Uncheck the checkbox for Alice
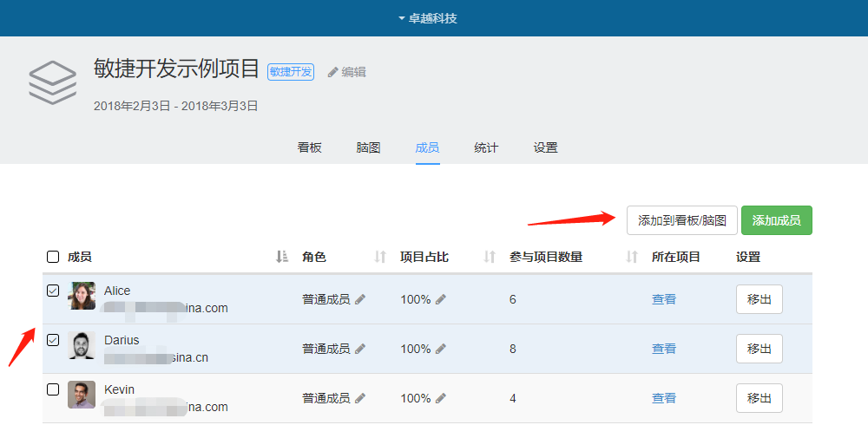This screenshot has width=868, height=425. pos(53,291)
